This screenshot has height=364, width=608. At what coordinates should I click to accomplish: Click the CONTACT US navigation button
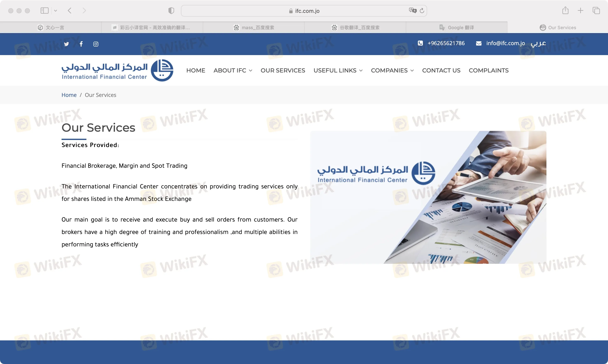tap(441, 70)
